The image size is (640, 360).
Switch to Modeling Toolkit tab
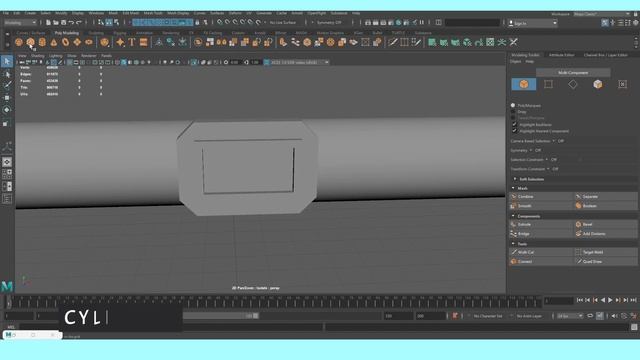pos(526,55)
